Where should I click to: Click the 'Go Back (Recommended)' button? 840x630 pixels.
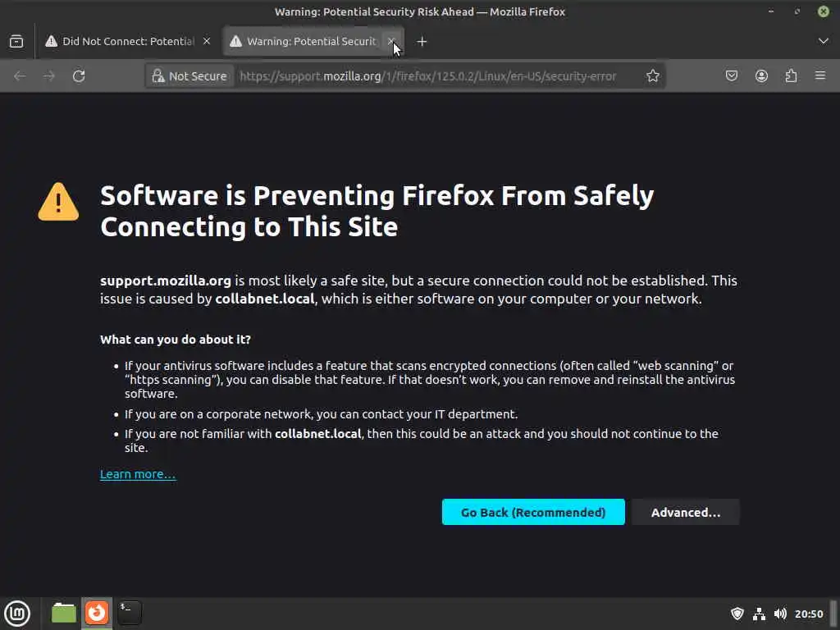coord(533,512)
